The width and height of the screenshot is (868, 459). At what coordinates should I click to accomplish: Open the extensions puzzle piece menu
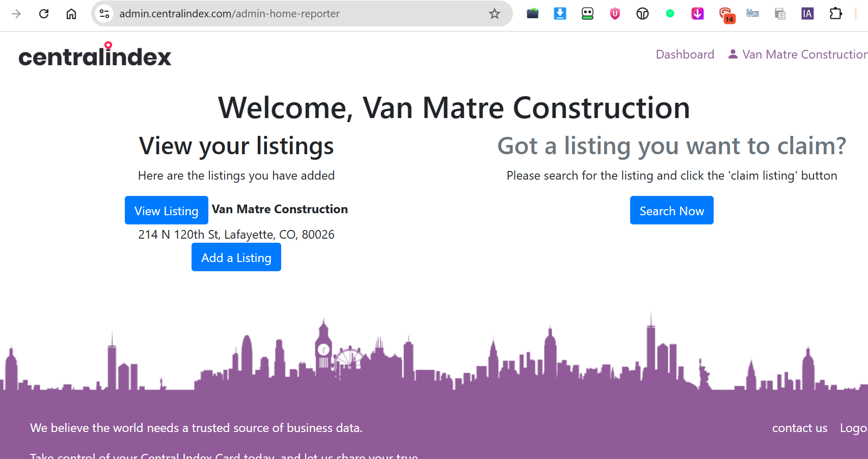click(835, 14)
